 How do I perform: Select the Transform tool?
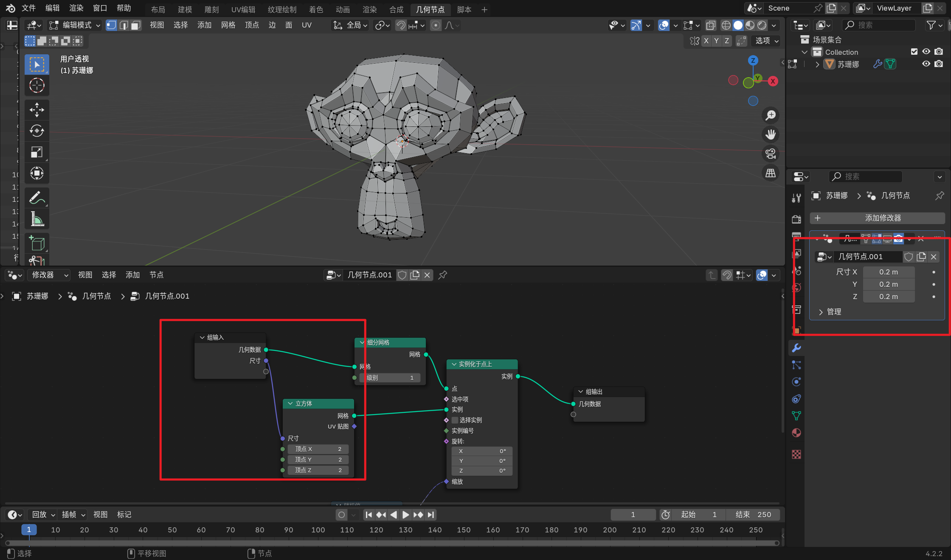pyautogui.click(x=37, y=173)
